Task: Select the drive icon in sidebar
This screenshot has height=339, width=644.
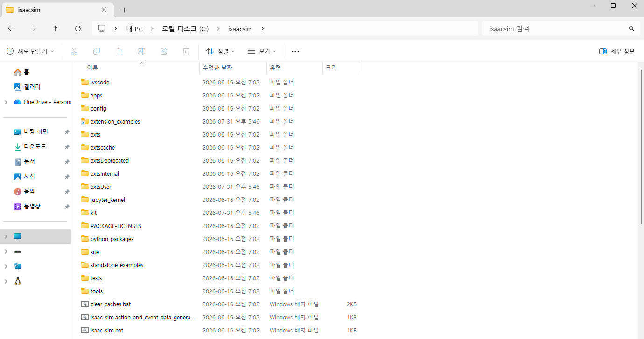Action: (18, 251)
